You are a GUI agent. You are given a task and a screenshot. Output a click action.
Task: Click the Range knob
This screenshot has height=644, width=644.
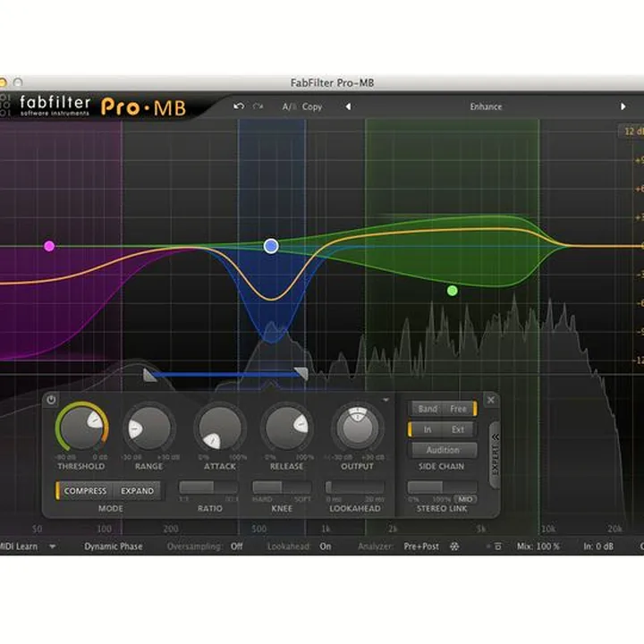149,428
